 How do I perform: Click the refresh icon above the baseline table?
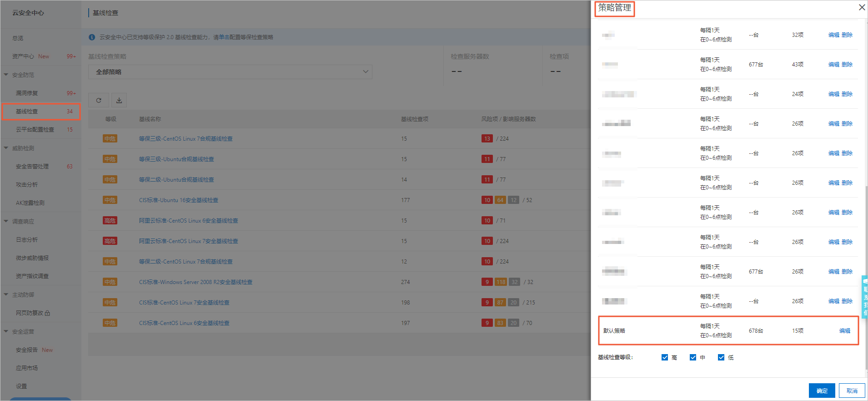pyautogui.click(x=99, y=100)
